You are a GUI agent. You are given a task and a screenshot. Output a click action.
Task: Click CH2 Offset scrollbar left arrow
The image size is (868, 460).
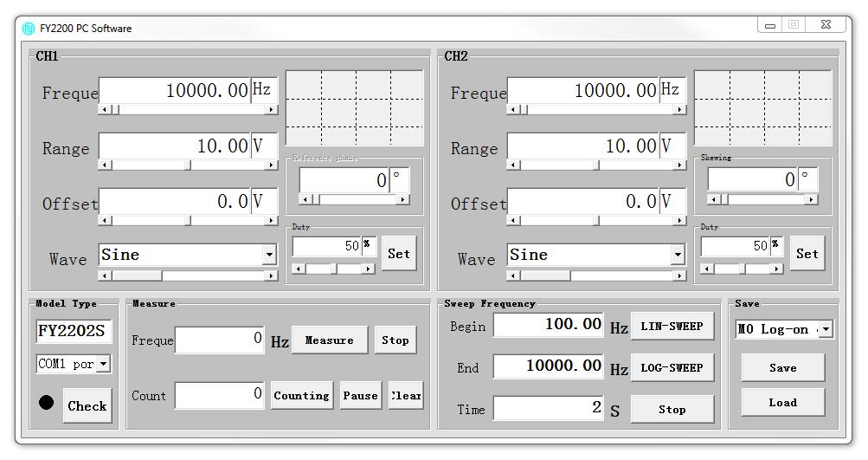[513, 221]
